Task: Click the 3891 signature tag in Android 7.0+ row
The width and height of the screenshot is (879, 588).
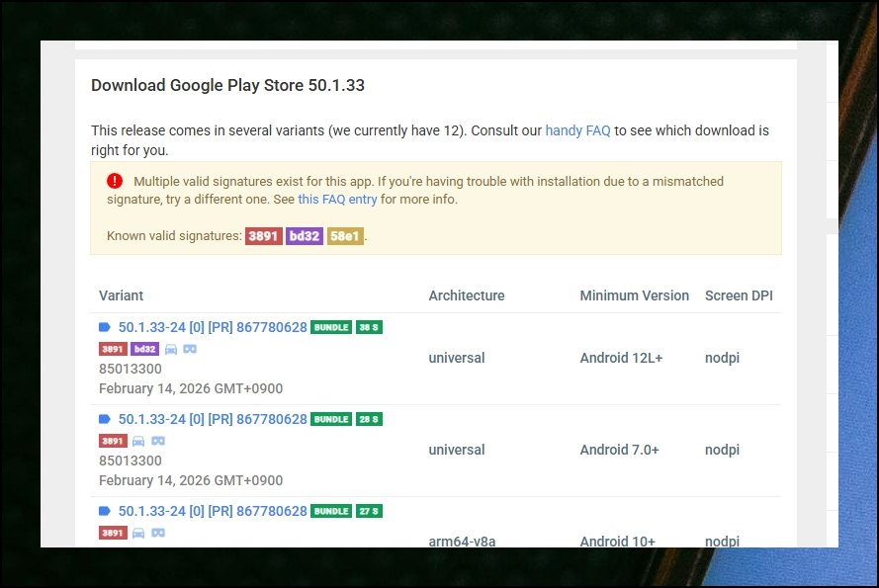Action: [x=113, y=441]
